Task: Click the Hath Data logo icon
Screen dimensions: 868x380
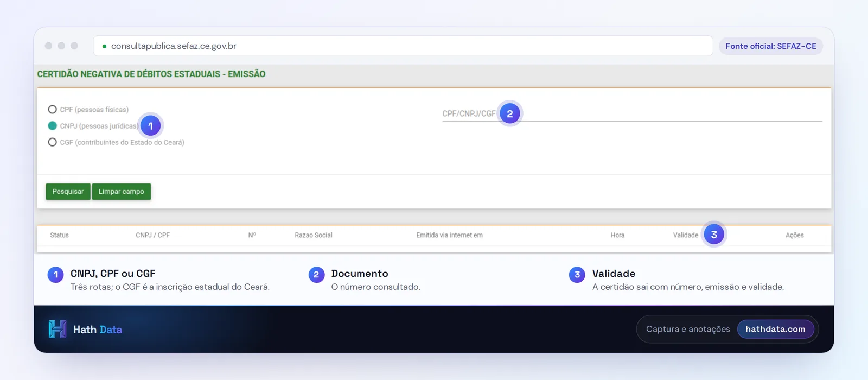Action: [57, 329]
